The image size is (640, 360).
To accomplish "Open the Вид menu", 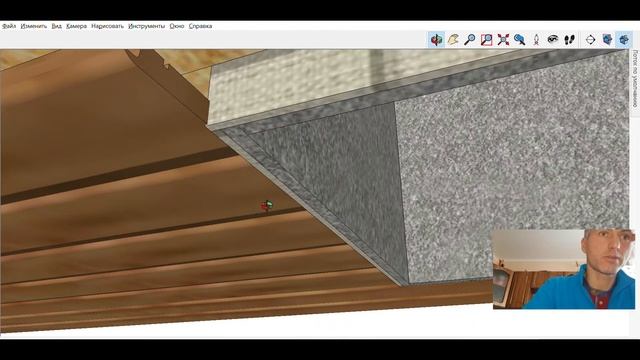I will [x=56, y=26].
